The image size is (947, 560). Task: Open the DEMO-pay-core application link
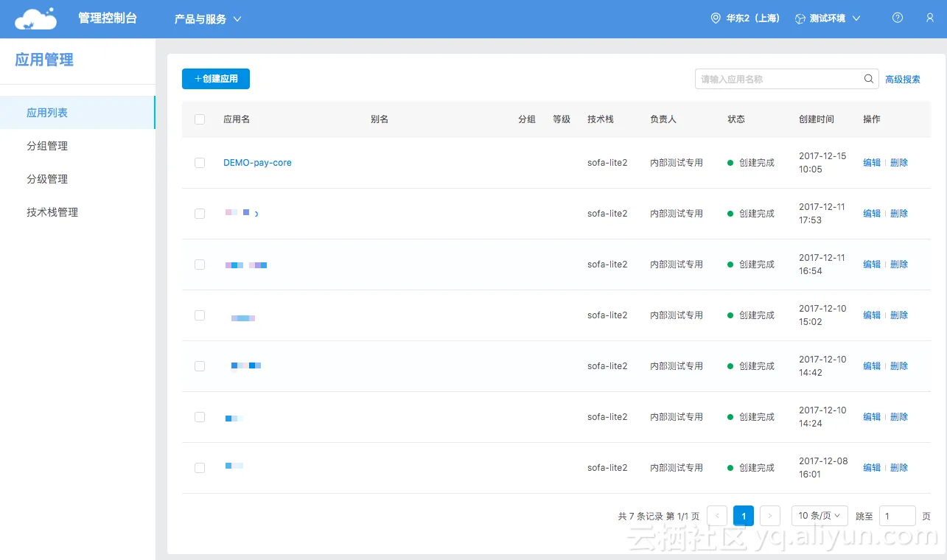click(257, 163)
